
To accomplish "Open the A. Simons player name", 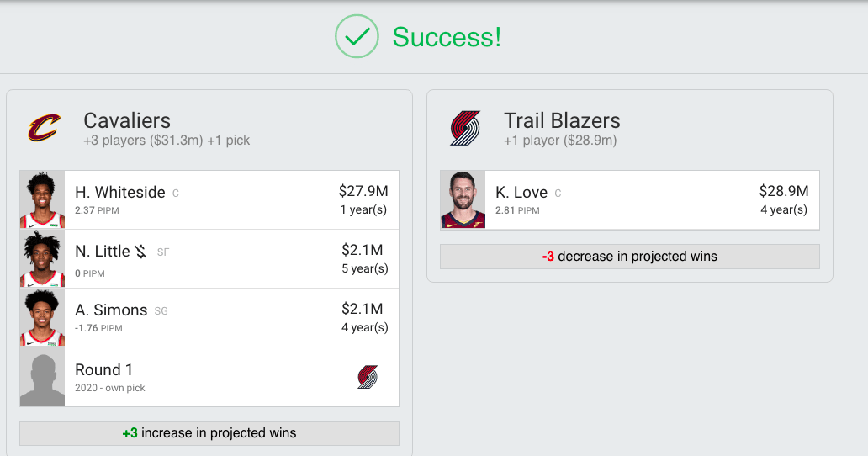I will tap(111, 310).
